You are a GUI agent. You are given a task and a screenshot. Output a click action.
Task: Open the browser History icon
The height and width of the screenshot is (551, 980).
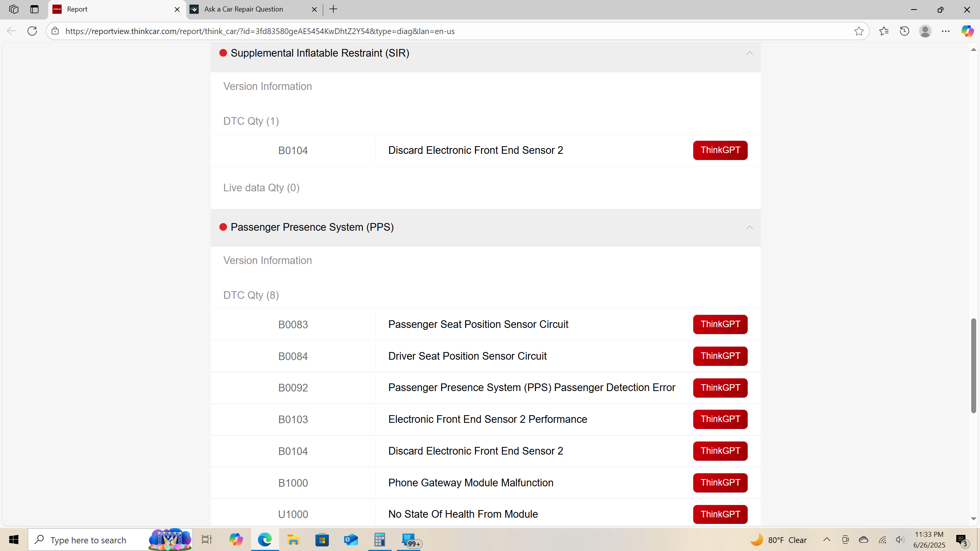904,31
